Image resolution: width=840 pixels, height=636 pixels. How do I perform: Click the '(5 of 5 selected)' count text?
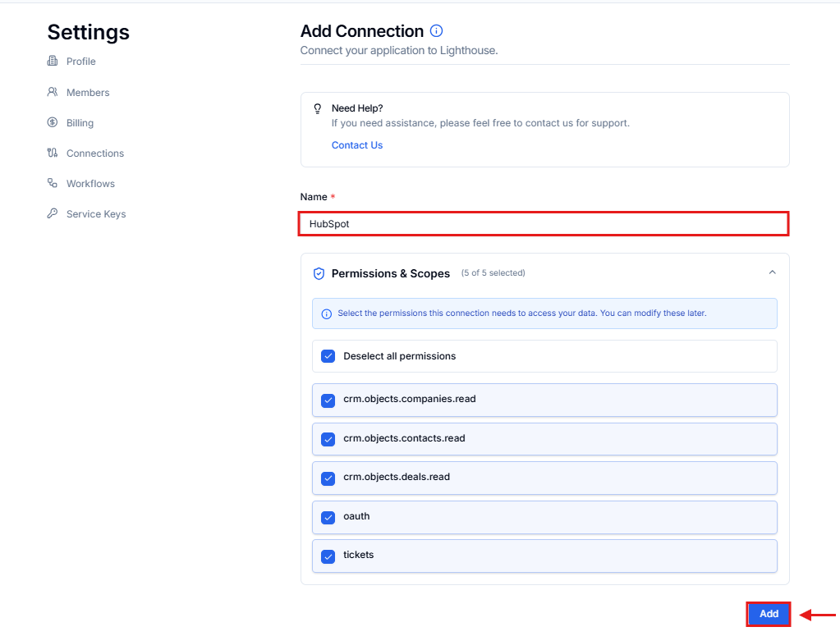tap(493, 273)
